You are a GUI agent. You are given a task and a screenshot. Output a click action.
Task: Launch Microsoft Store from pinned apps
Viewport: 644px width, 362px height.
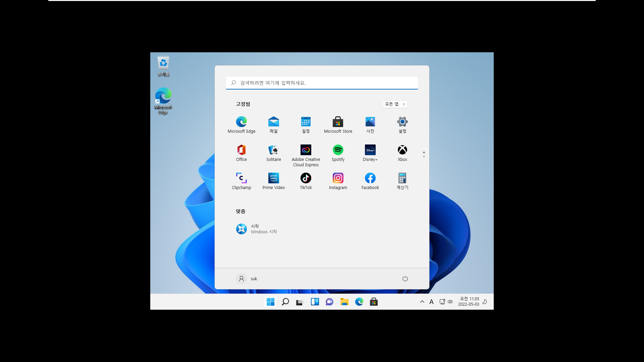[x=338, y=125]
